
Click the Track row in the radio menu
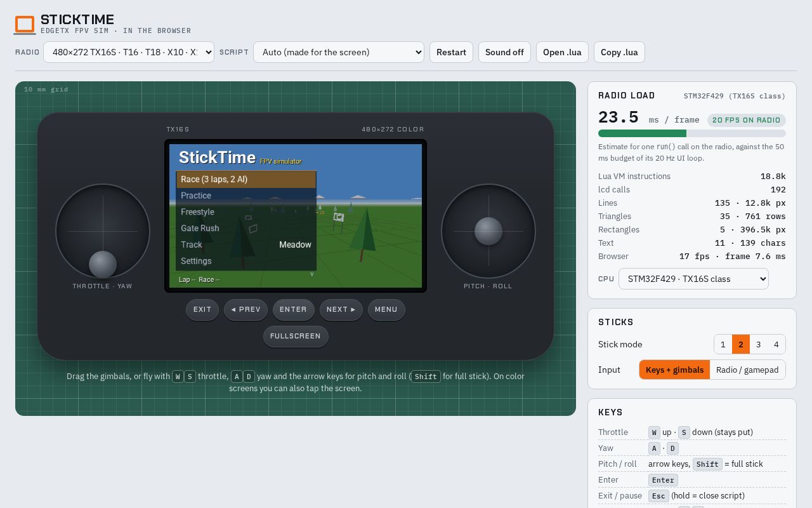click(x=246, y=244)
